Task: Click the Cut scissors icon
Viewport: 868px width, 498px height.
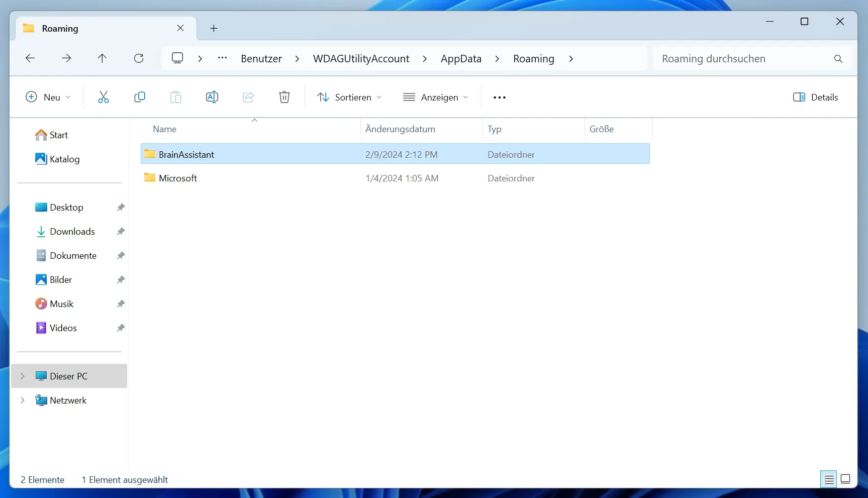Action: pos(103,97)
